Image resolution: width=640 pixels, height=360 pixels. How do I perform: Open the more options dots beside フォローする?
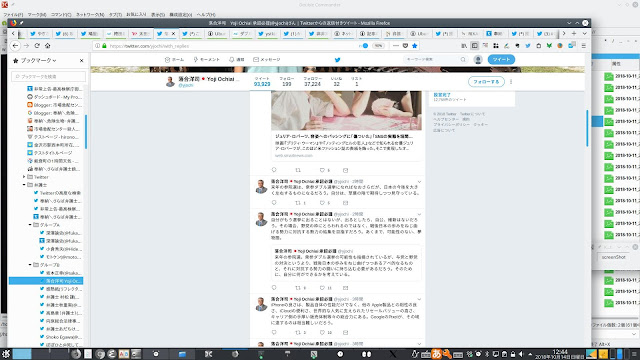coord(511,82)
